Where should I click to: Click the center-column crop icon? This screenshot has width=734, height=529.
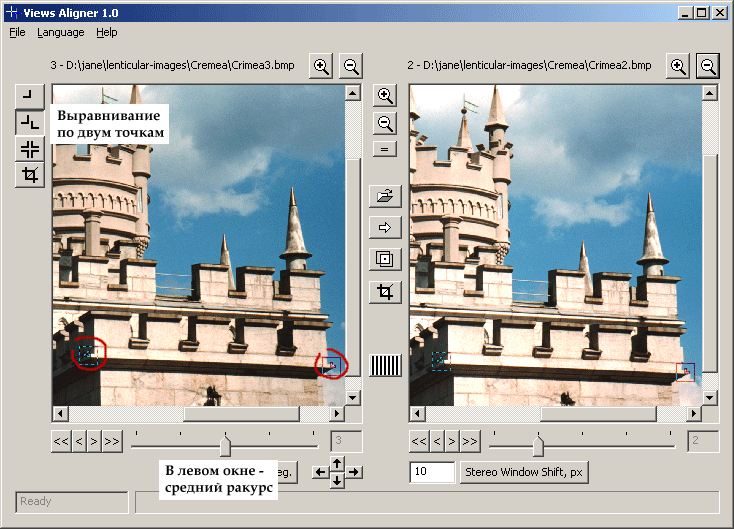pos(385,292)
